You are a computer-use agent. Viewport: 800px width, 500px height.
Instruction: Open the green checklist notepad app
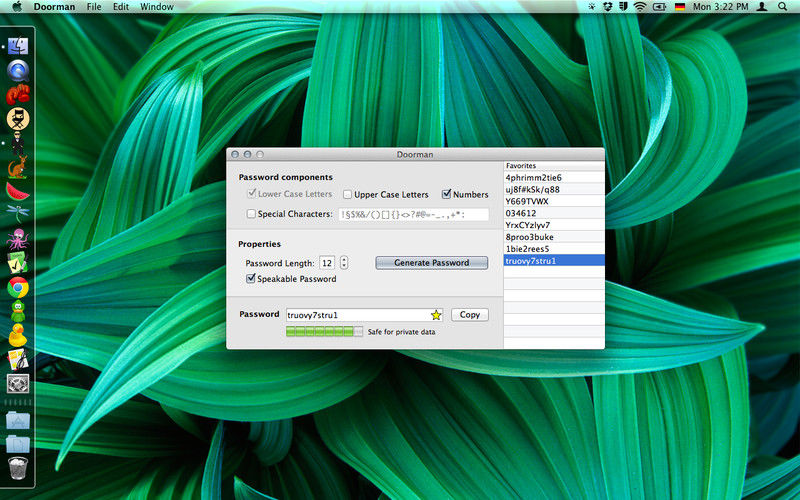coord(18,263)
